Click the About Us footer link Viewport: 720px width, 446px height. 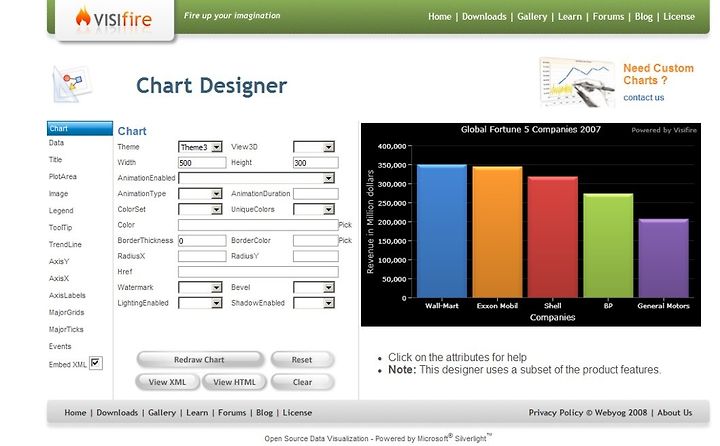(x=675, y=412)
